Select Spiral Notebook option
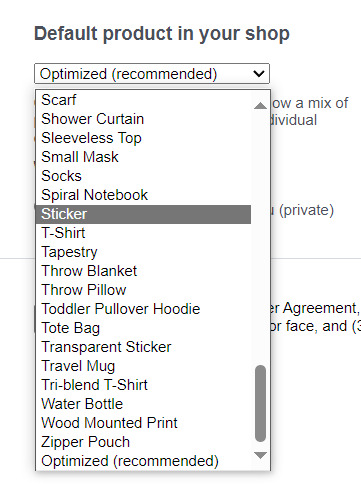Image resolution: width=361 pixels, height=485 pixels. point(143,195)
